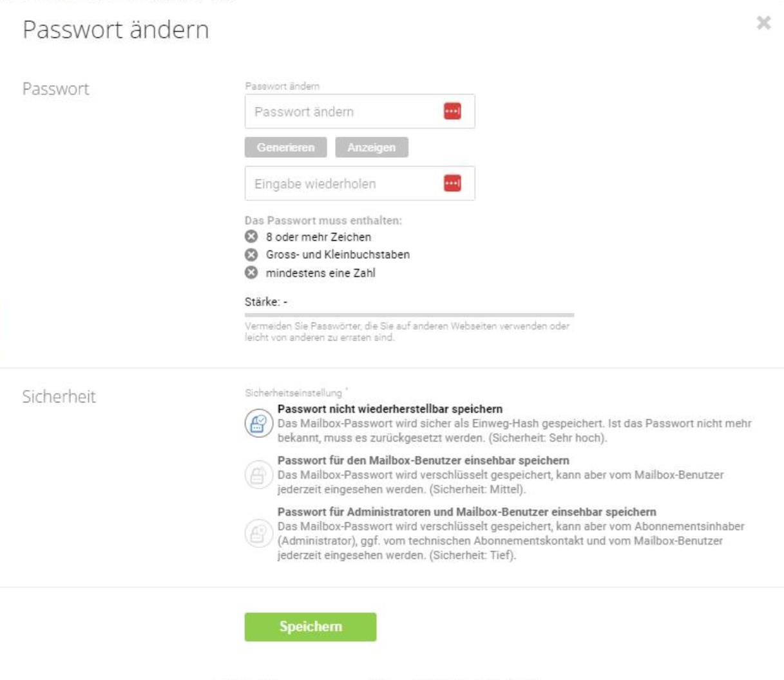Focus the 'Eingabe wiederholen' input field
This screenshot has width=784, height=680.
[x=359, y=184]
